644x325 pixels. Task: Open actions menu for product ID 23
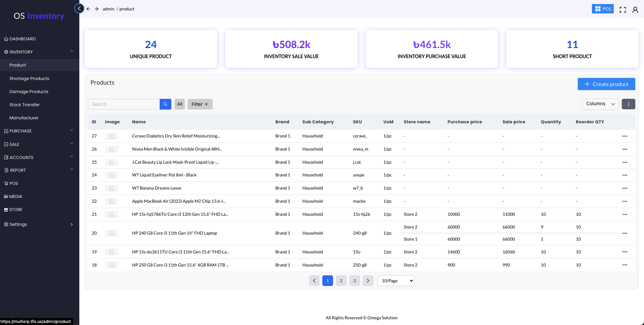tap(625, 188)
